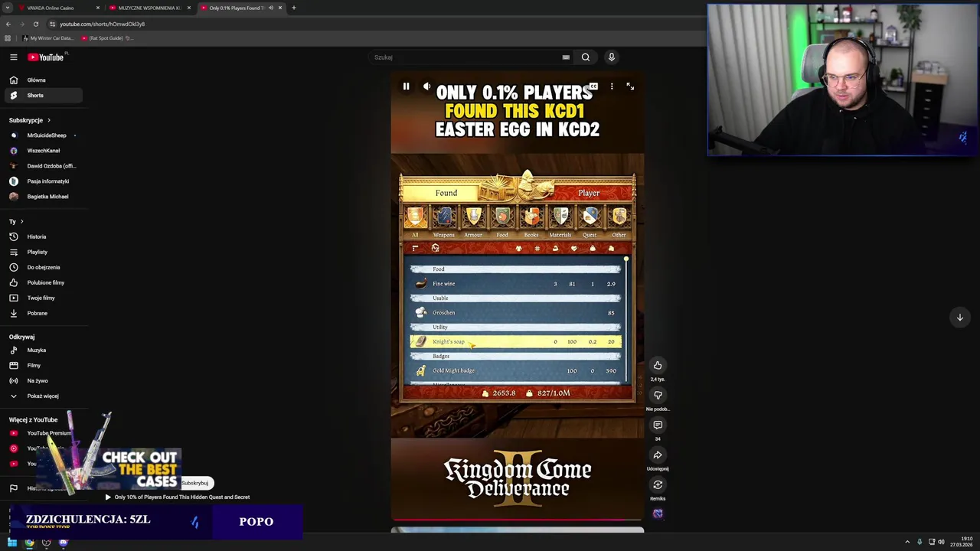Viewport: 980px width, 551px height.
Task: Open the Short's sound thumbnail
Action: 658,514
